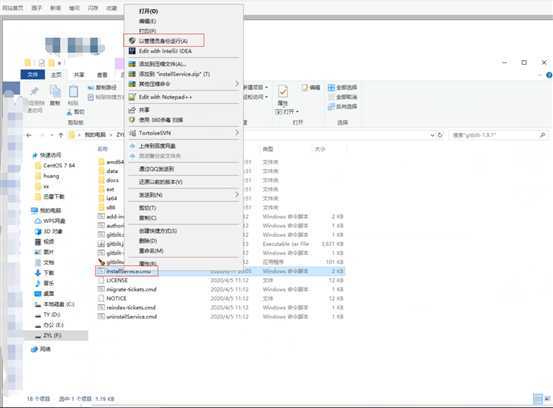The width and height of the screenshot is (553, 408).
Task: Click the archive icon beside 'Add to installService.zip'
Action: (x=132, y=74)
